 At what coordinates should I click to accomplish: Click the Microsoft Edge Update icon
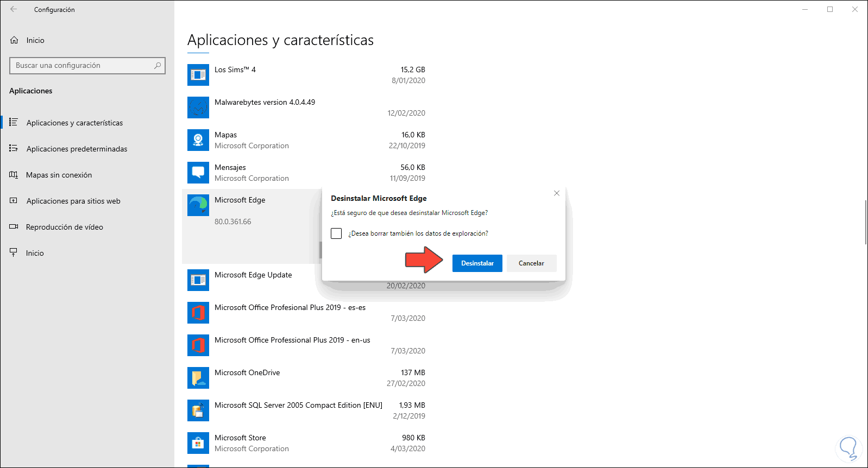click(x=198, y=280)
